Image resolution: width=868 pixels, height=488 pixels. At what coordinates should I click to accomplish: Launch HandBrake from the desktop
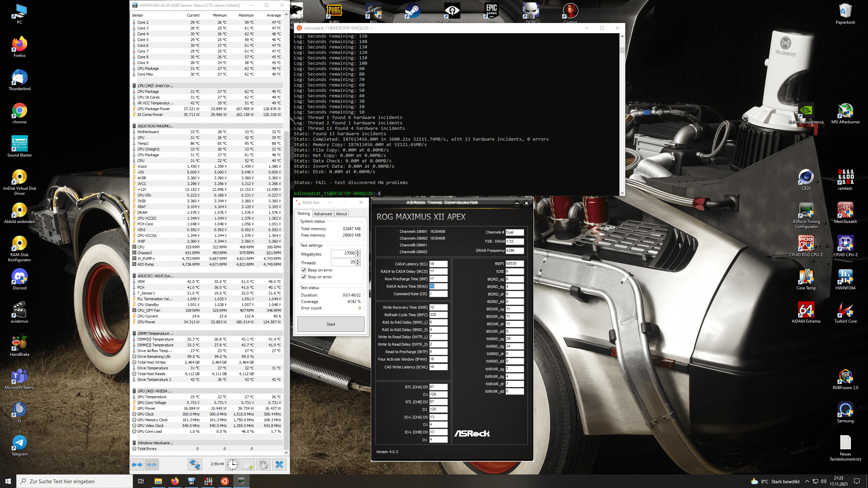click(20, 346)
